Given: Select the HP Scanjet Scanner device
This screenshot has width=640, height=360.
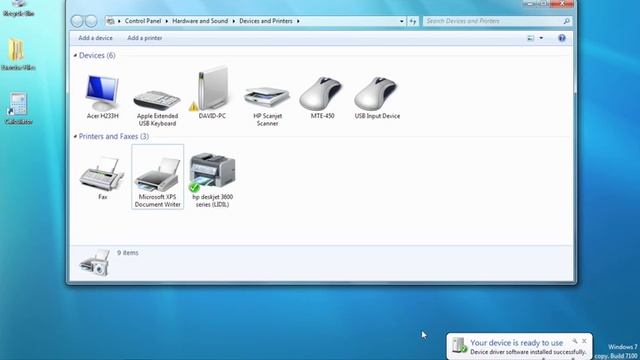Looking at the screenshot, I should 267,106.
